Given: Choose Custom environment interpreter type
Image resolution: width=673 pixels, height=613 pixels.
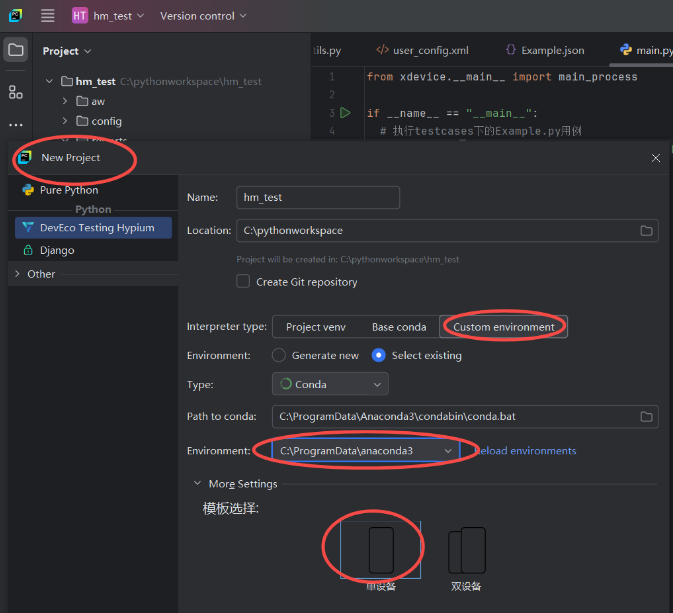Looking at the screenshot, I should click(503, 327).
